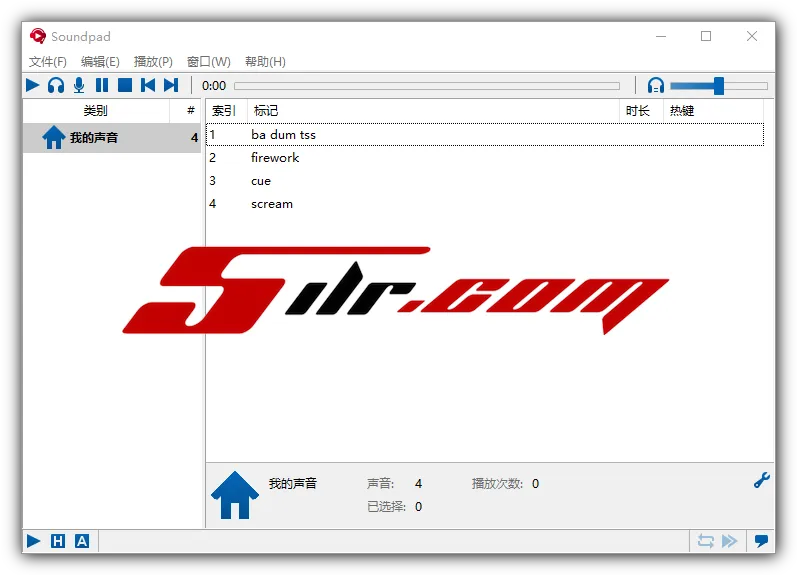797x575 pixels.
Task: Click the speech bubble icon at bottom right
Action: (x=761, y=541)
